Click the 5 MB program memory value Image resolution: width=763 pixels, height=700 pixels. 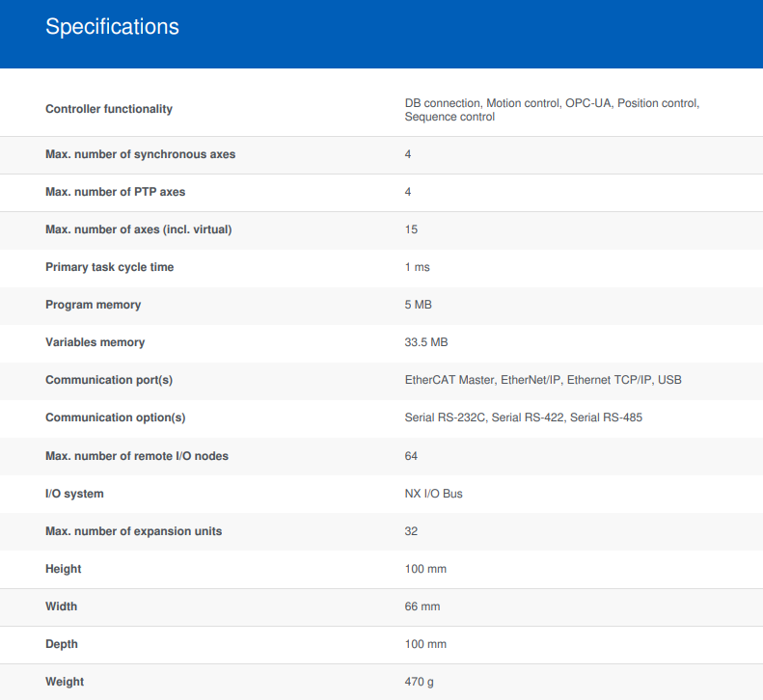point(419,305)
